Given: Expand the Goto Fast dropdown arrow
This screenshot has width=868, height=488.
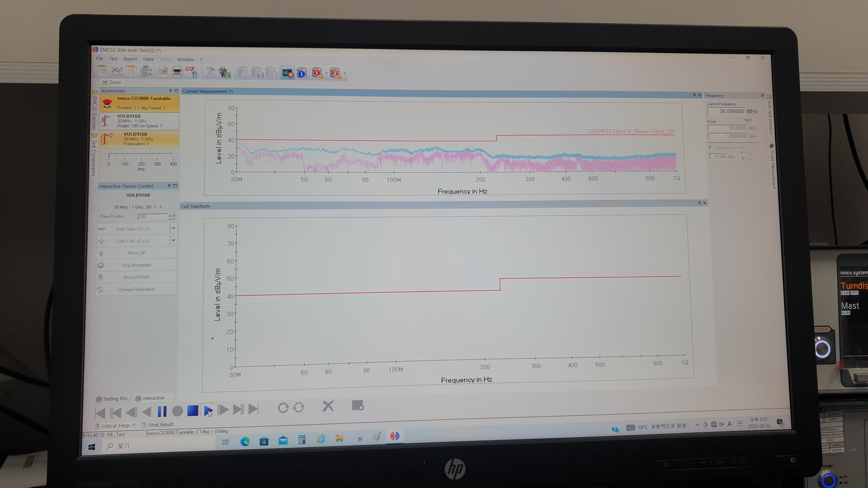Looking at the screenshot, I should [x=174, y=241].
